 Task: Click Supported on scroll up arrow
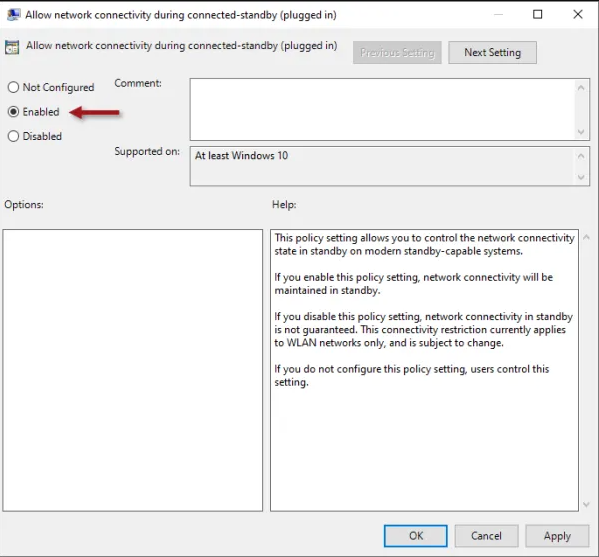(581, 156)
